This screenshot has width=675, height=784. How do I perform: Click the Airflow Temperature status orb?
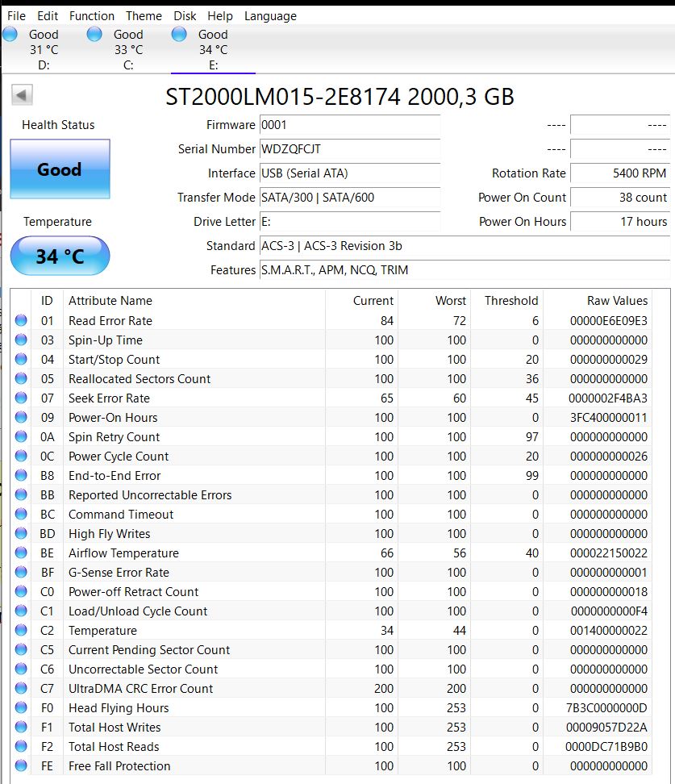pos(21,553)
